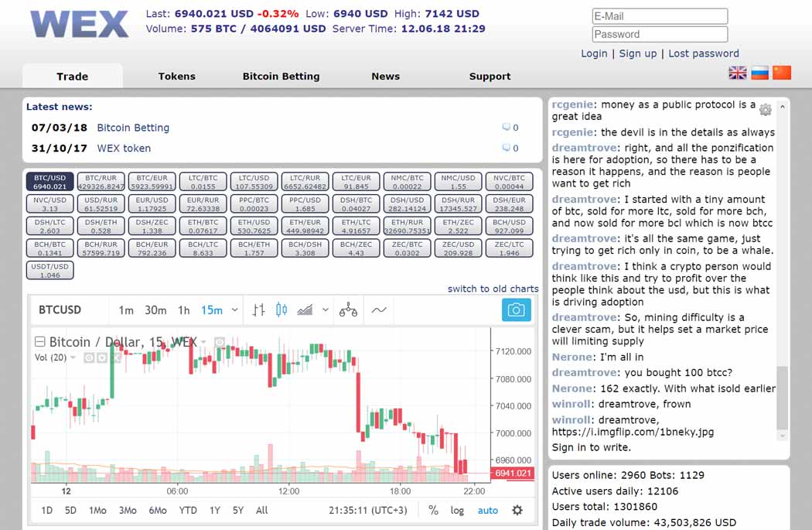Select the BTC/USD trading pair
The image size is (812, 530).
[x=49, y=182]
